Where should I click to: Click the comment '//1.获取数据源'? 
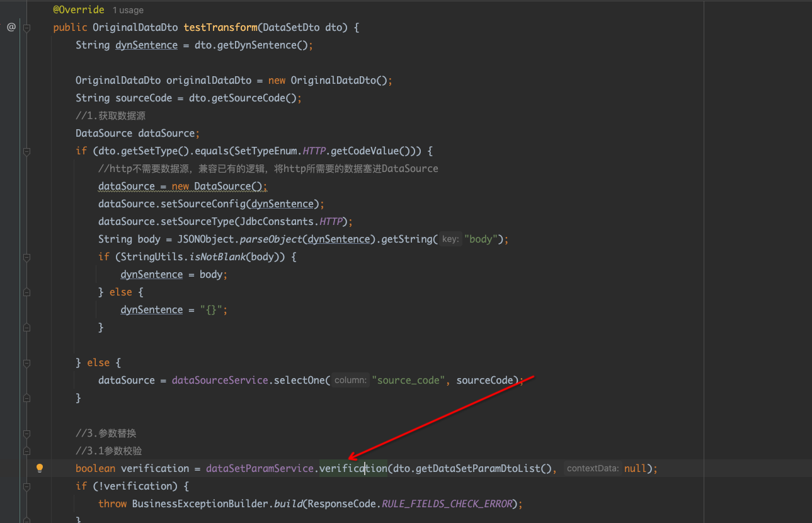(111, 115)
